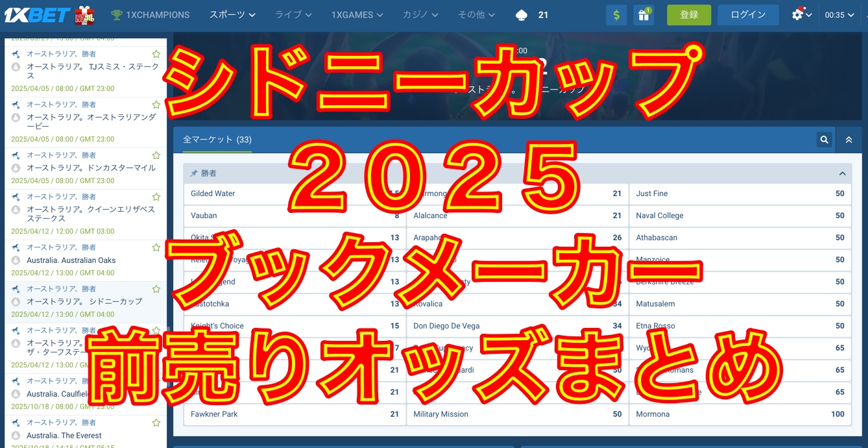The height and width of the screenshot is (448, 868).
Task: Click the horse icon above ドンカスターマイル
Action: (x=16, y=155)
